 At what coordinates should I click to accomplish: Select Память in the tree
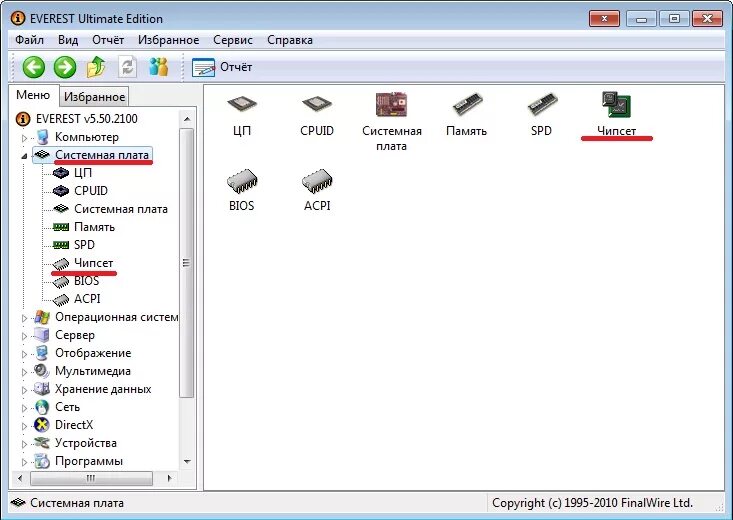[x=84, y=227]
